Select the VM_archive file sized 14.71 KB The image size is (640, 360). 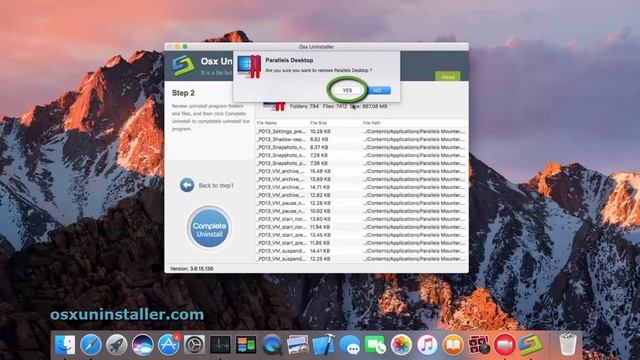[x=362, y=187]
